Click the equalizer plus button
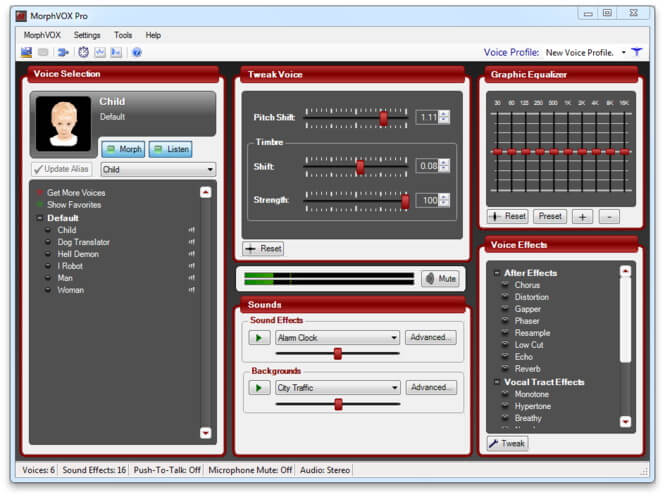665x497 pixels. tap(583, 216)
